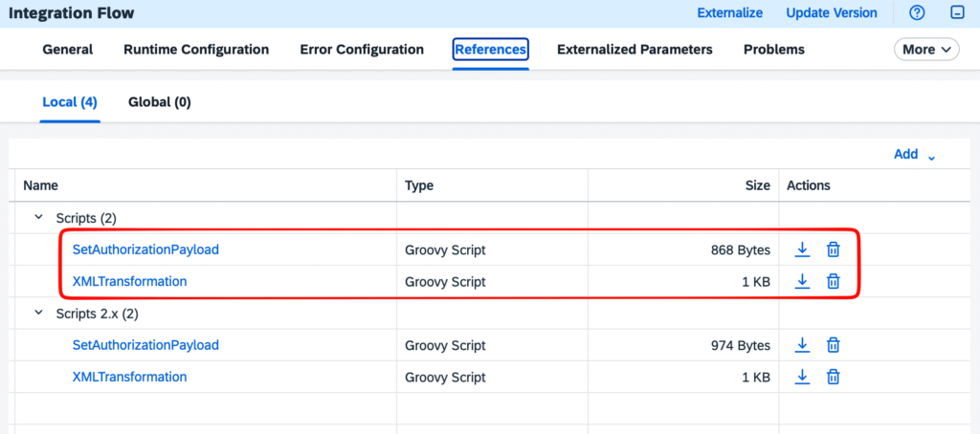This screenshot has width=980, height=434.
Task: Delete XMLTransformation under Scripts (2) group
Action: point(834,281)
